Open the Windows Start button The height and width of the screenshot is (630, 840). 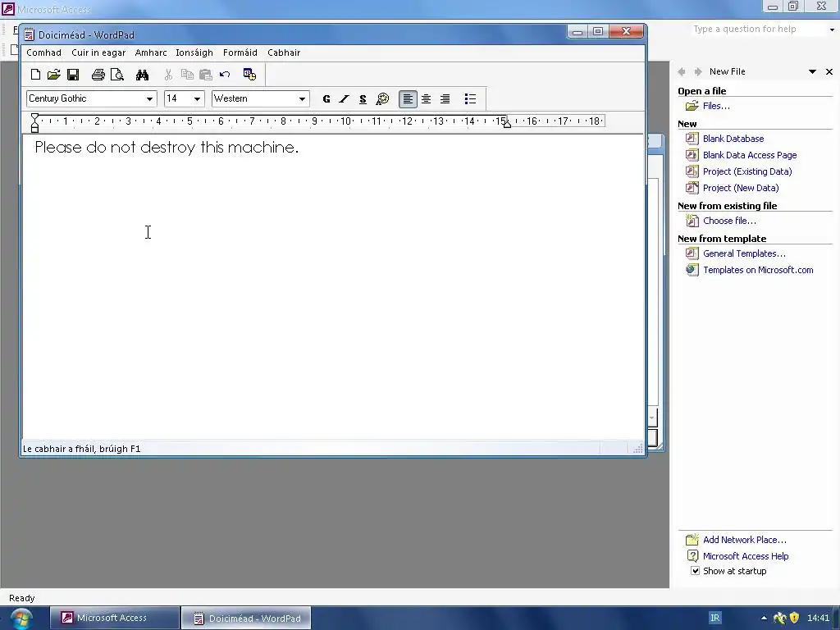tap(21, 619)
